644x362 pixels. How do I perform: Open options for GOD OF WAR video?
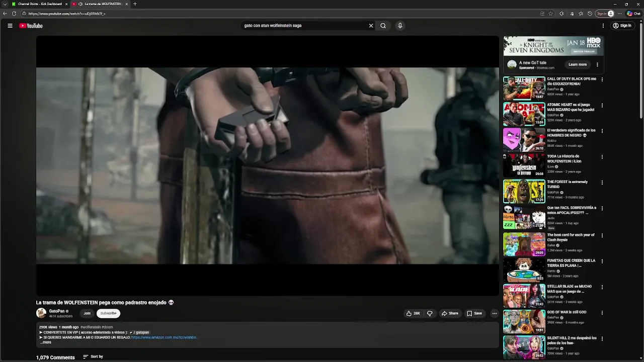(602, 313)
